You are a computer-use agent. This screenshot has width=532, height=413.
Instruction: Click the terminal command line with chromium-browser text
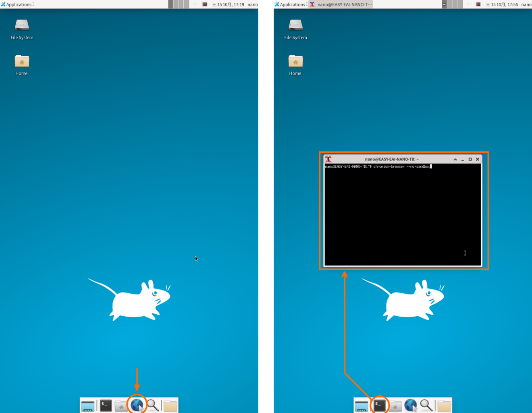point(378,166)
